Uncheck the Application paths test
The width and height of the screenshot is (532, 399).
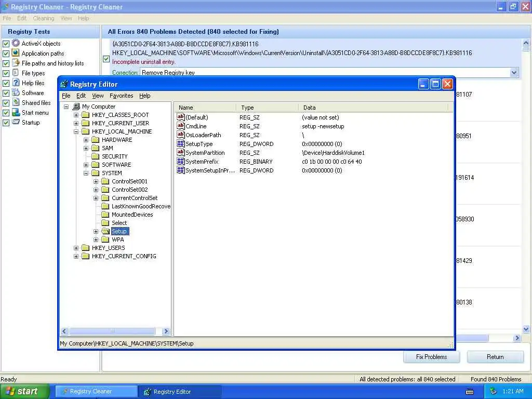(6, 54)
